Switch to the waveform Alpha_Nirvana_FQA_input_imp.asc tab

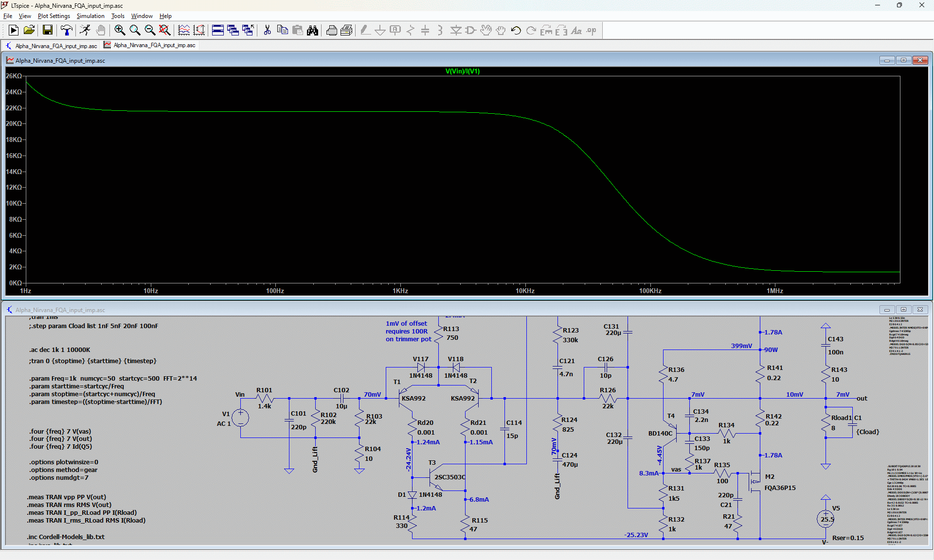coord(150,45)
